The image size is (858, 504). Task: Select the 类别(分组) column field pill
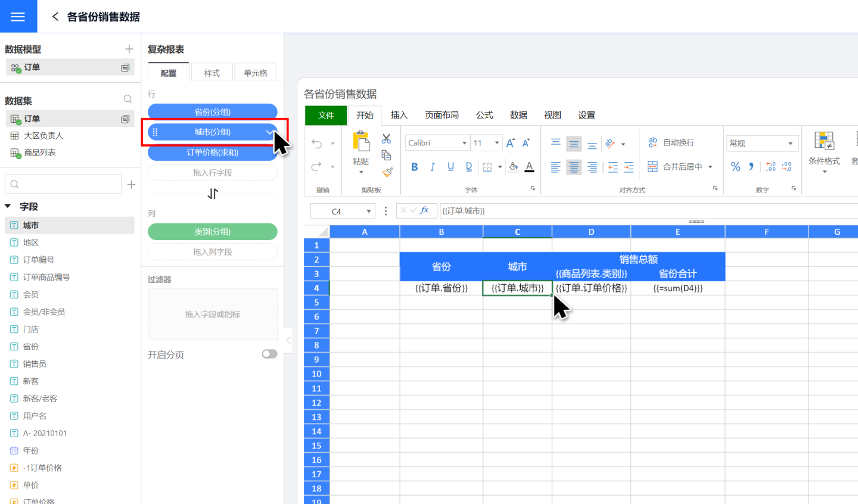point(212,232)
